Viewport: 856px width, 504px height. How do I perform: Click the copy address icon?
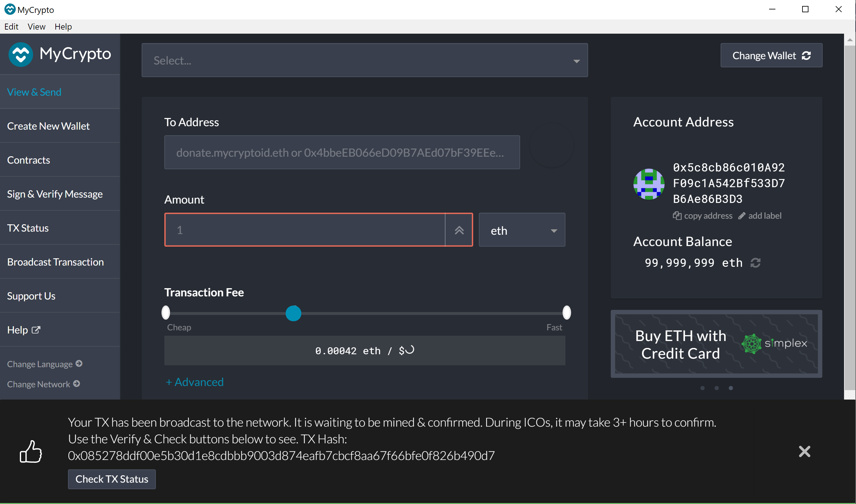[x=677, y=216]
